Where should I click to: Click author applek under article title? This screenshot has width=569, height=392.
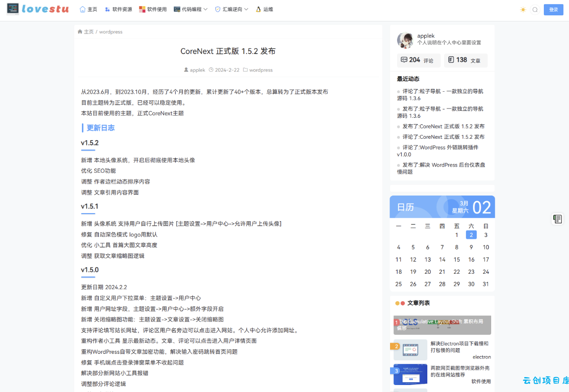pyautogui.click(x=198, y=70)
